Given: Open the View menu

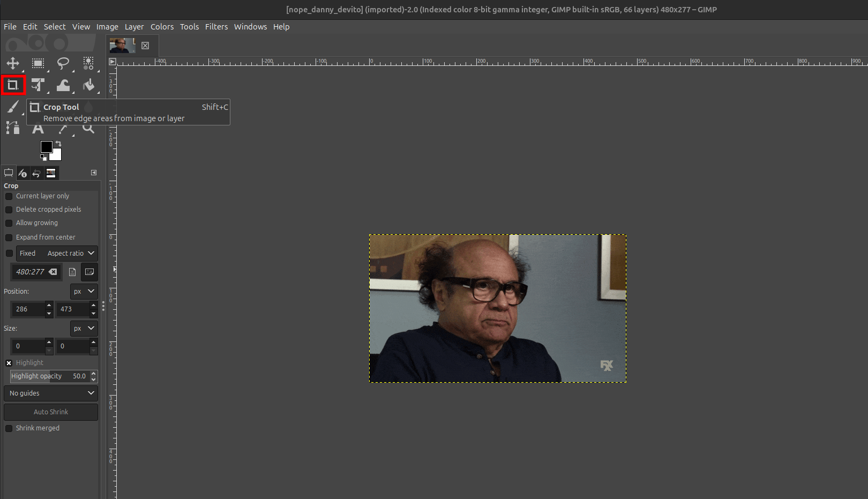Looking at the screenshot, I should point(81,27).
